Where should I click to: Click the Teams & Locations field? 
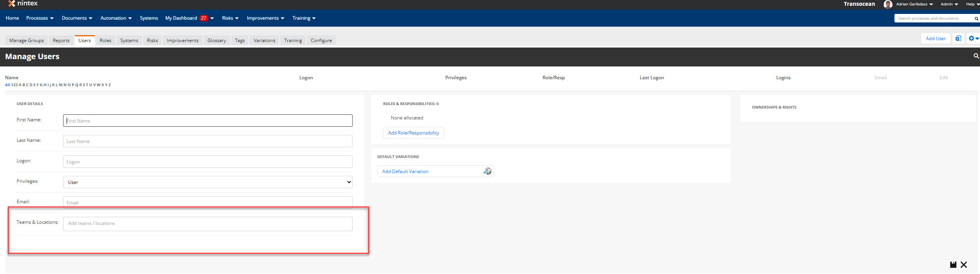207,224
